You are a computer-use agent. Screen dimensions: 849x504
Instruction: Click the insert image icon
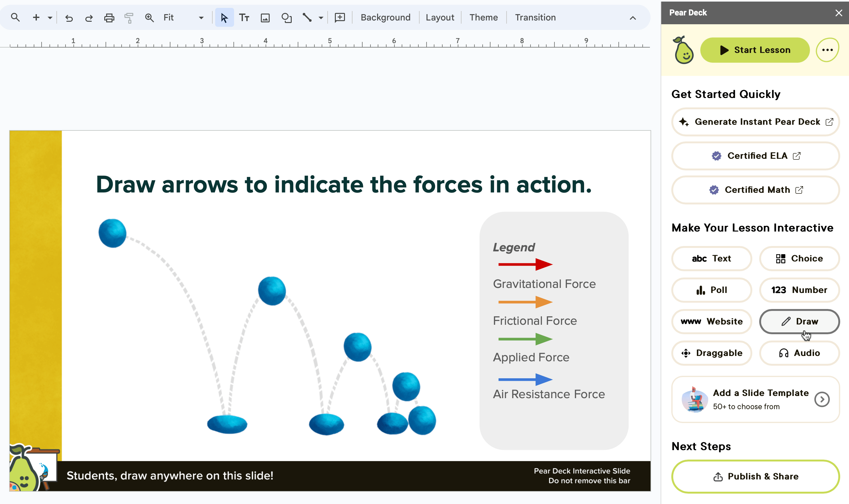tap(265, 18)
